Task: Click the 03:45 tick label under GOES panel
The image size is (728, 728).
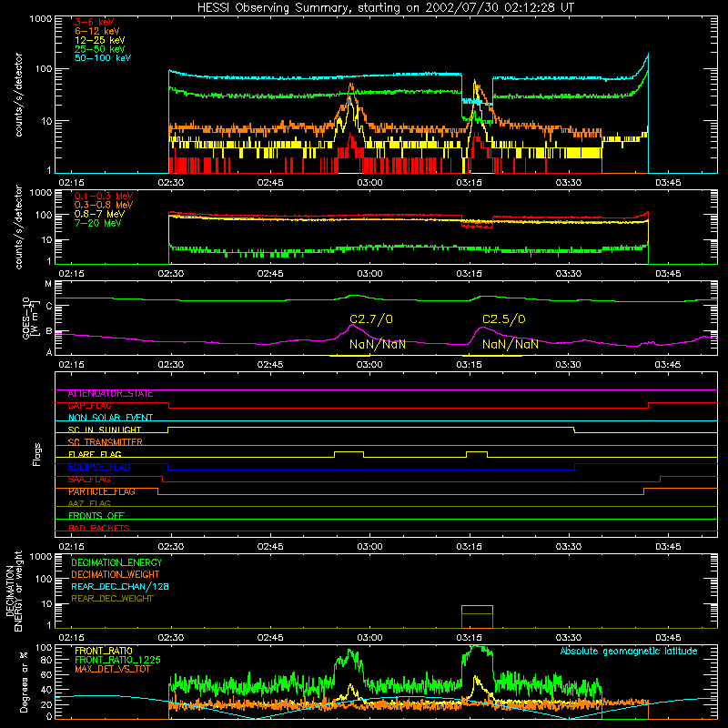Action: click(668, 365)
